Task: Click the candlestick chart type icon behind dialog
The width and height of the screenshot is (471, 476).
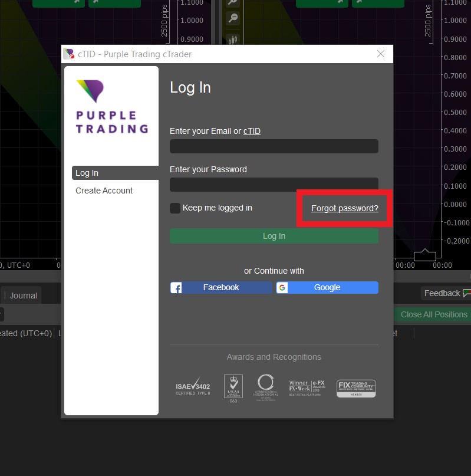Action: (x=233, y=40)
